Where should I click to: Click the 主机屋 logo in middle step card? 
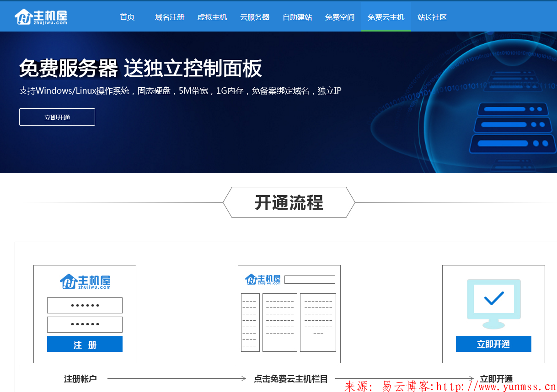click(x=262, y=279)
